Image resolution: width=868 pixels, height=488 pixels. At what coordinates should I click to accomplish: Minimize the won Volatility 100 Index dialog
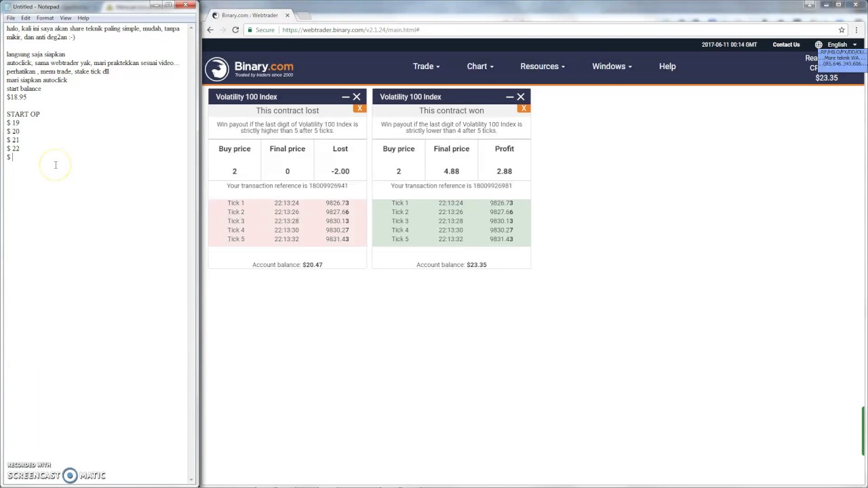tap(510, 97)
